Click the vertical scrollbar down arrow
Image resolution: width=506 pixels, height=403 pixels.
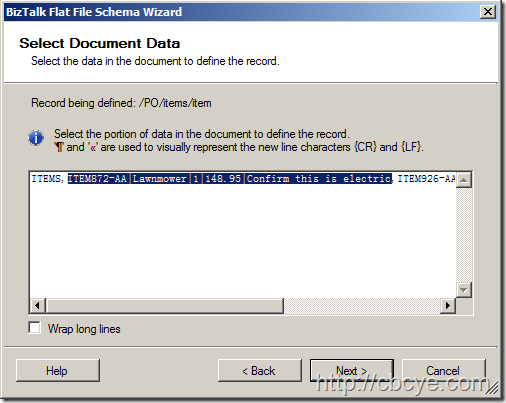(464, 290)
